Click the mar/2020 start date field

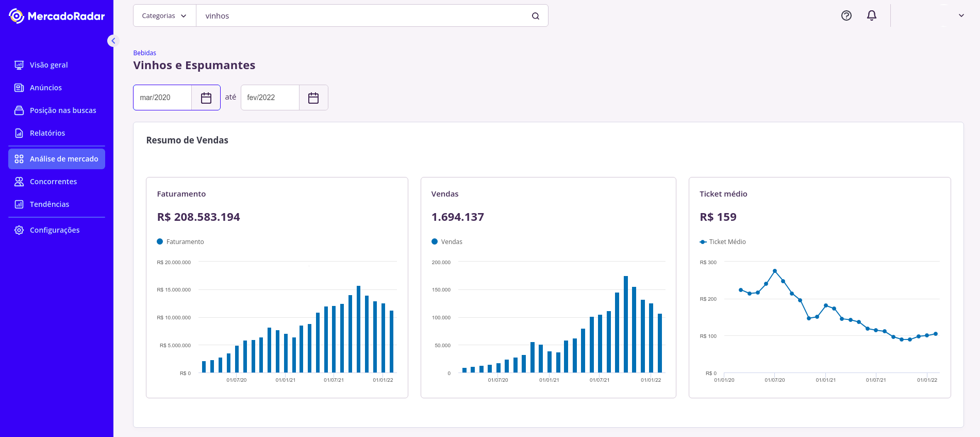[162, 98]
